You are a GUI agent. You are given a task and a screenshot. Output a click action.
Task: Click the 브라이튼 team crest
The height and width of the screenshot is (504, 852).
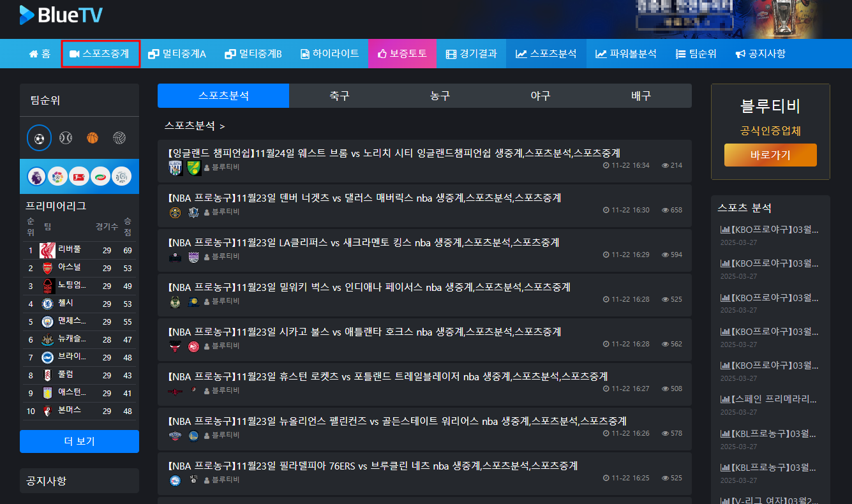pyautogui.click(x=48, y=357)
